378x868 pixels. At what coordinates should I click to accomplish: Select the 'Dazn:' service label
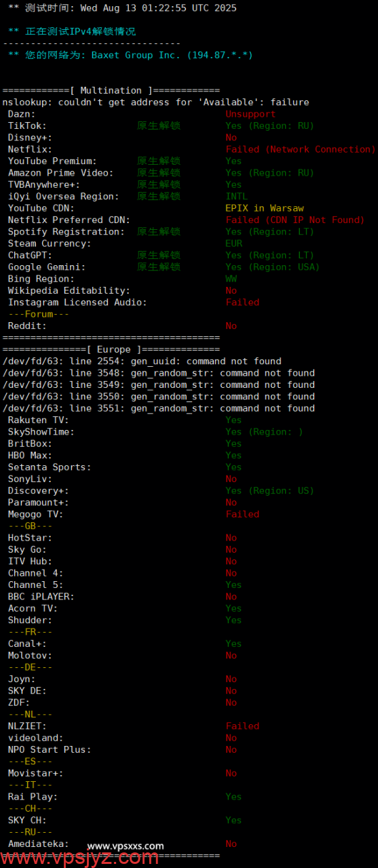pyautogui.click(x=22, y=114)
